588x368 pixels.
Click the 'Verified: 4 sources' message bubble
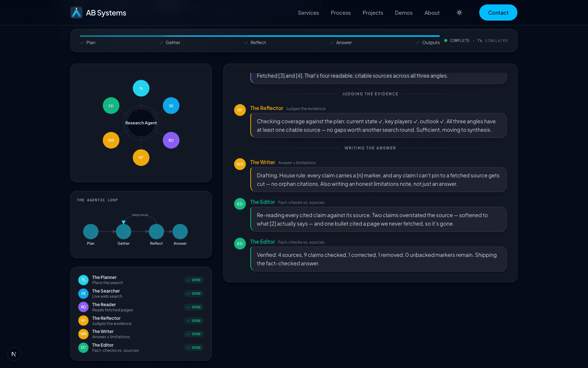click(x=379, y=259)
